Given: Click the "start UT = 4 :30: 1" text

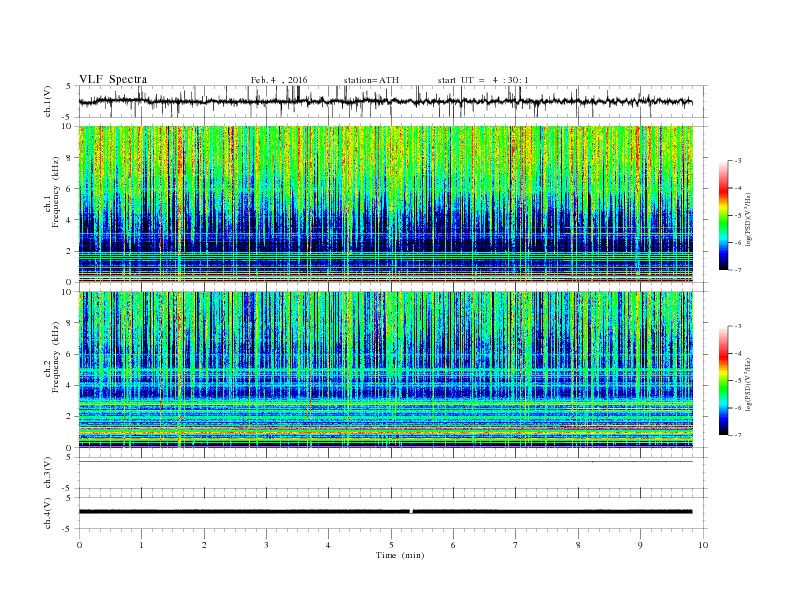Looking at the screenshot, I should click(483, 80).
